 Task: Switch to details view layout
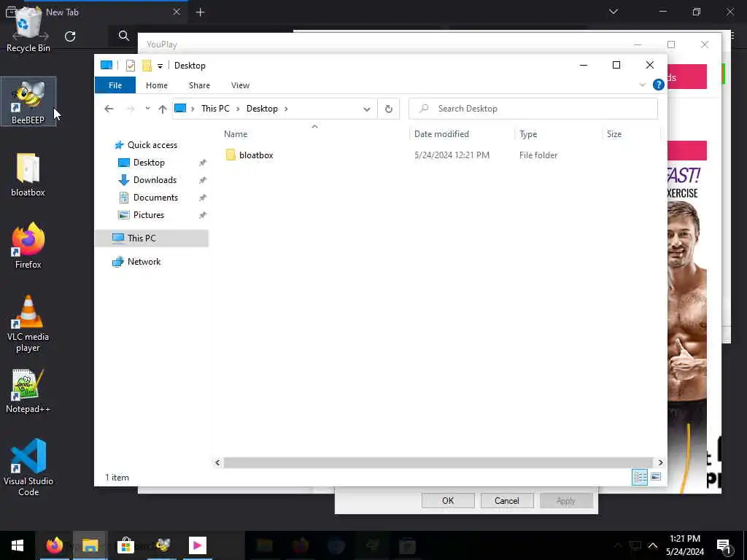tap(639, 477)
